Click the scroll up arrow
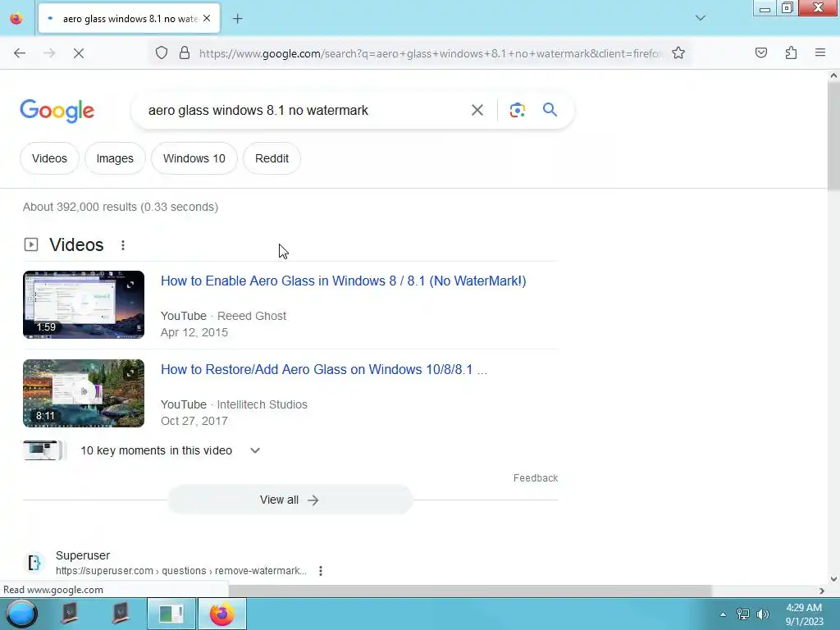Screen dimensions: 840x630 click(x=833, y=75)
